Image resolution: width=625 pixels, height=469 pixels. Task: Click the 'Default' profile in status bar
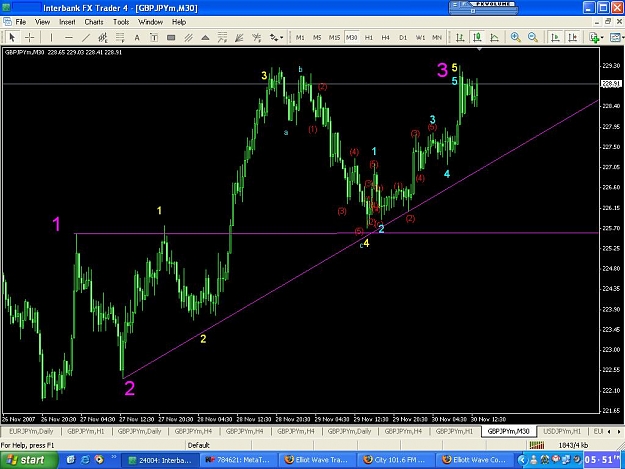pyautogui.click(x=198, y=445)
